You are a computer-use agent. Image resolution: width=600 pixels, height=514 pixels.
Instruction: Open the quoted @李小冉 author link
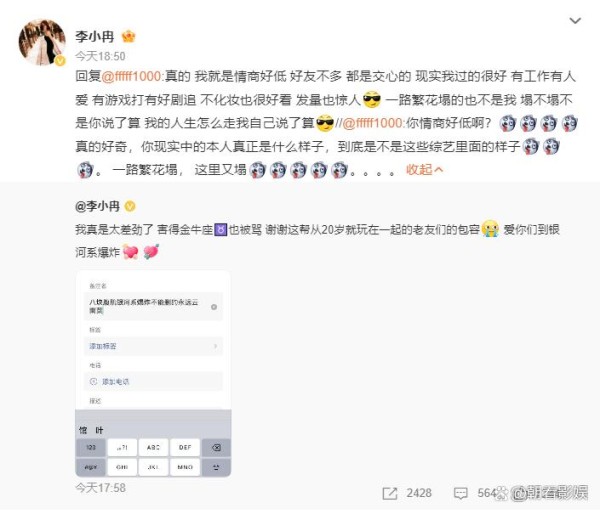click(x=97, y=206)
